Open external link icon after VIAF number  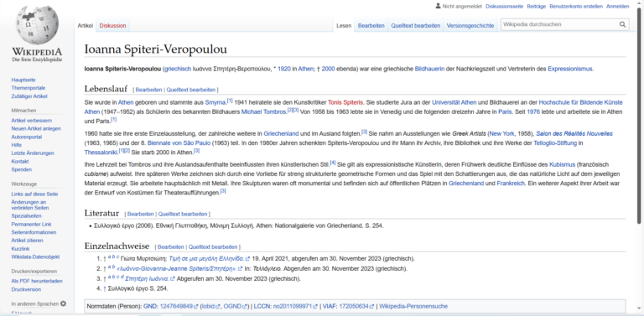371,307
